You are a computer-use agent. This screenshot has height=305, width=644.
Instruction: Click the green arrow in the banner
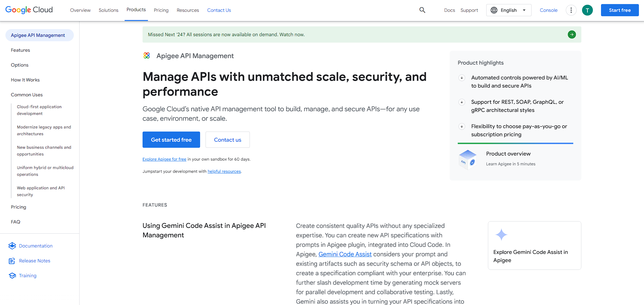(572, 34)
